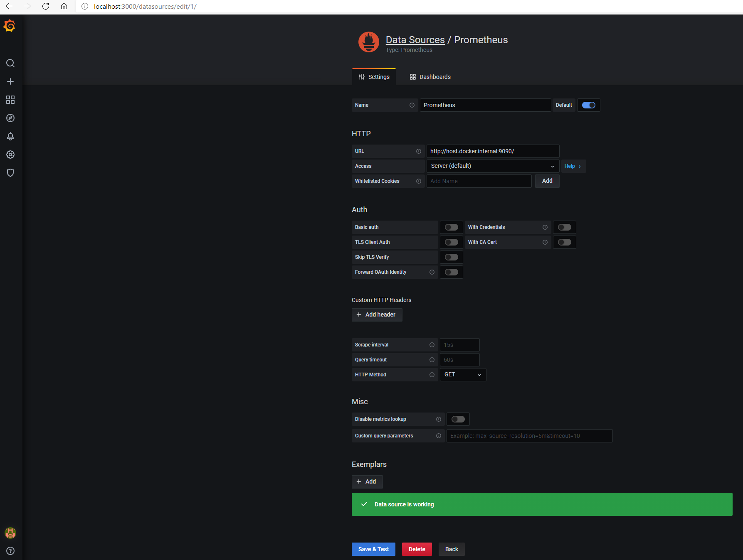Image resolution: width=743 pixels, height=560 pixels.
Task: Click the Back button
Action: pyautogui.click(x=452, y=549)
